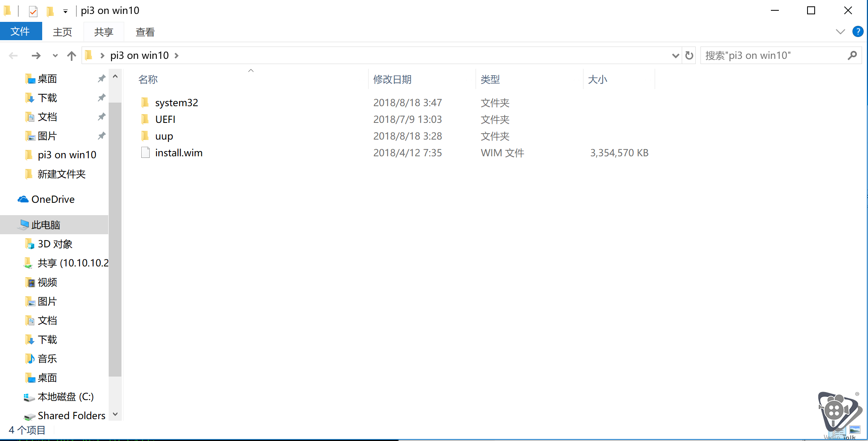Click the navigation pane scroll up arrow

(115, 76)
